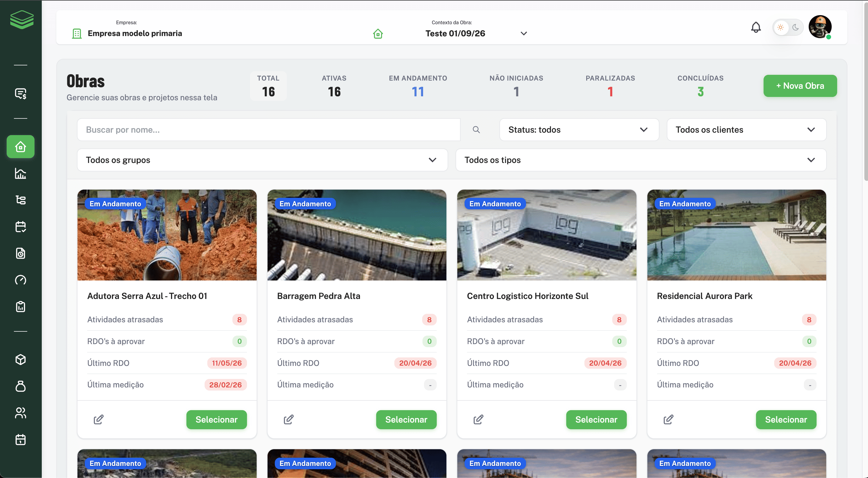Click the Adutora Serra Azul - Trecho 01 title
The image size is (868, 478).
(147, 296)
